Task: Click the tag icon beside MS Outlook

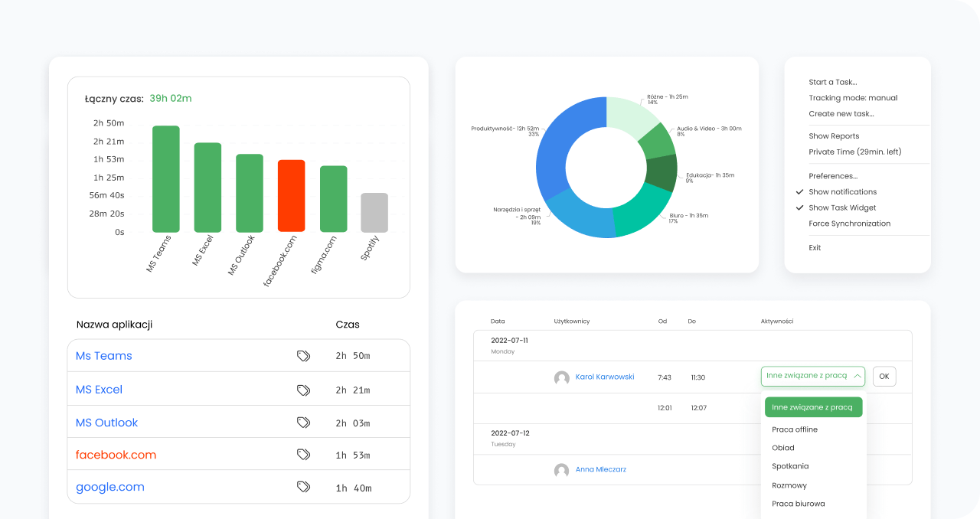Action: pyautogui.click(x=303, y=423)
